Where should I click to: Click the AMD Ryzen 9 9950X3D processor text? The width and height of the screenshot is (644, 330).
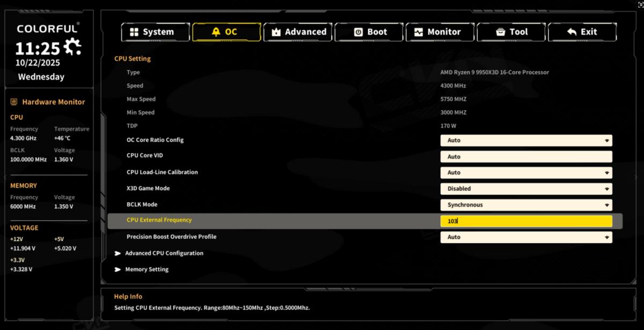click(x=495, y=72)
